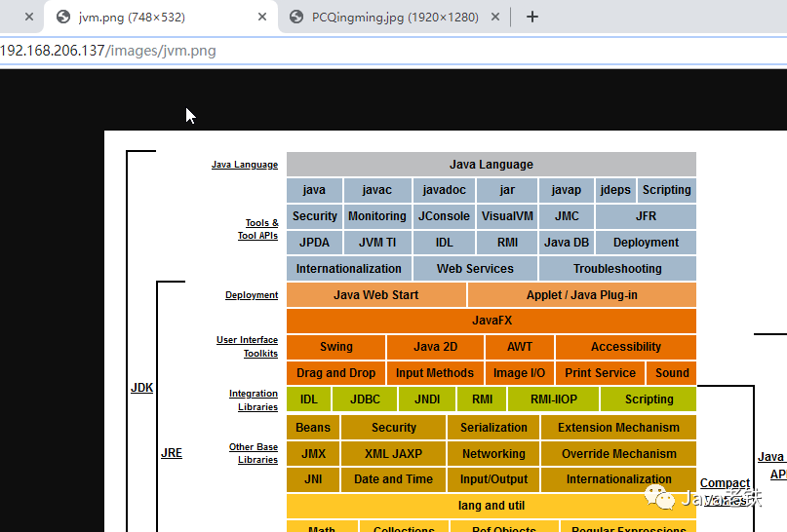Click the Other Base Libraries label
The height and width of the screenshot is (532, 787).
[254, 453]
